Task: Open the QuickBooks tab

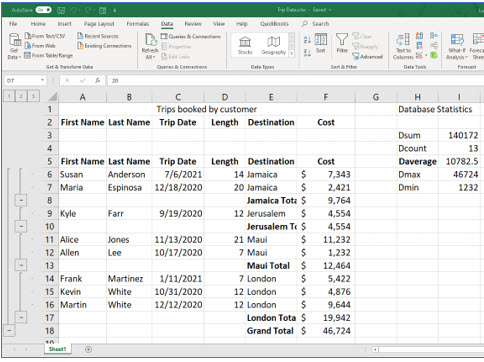Action: click(274, 24)
